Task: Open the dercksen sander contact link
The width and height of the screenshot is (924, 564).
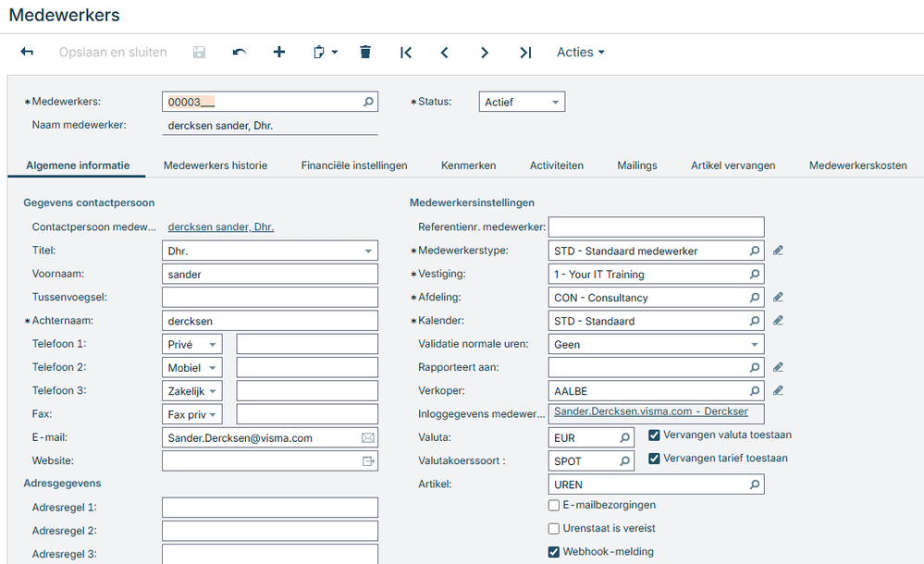Action: tap(220, 227)
